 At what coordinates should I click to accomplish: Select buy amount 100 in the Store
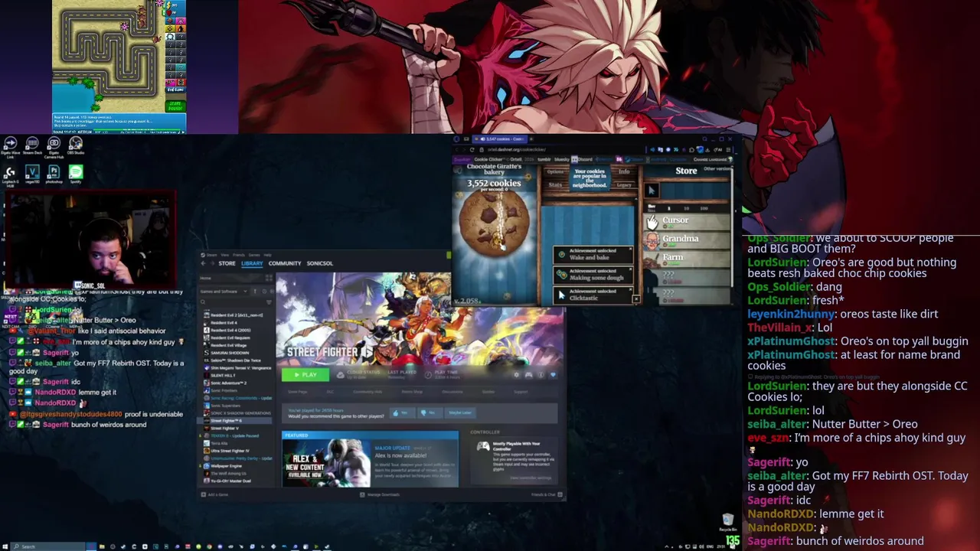pos(704,208)
